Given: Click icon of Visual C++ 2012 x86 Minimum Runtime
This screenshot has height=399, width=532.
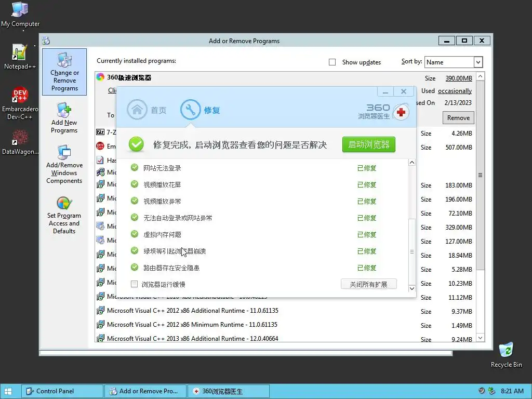Looking at the screenshot, I should click(x=100, y=324).
